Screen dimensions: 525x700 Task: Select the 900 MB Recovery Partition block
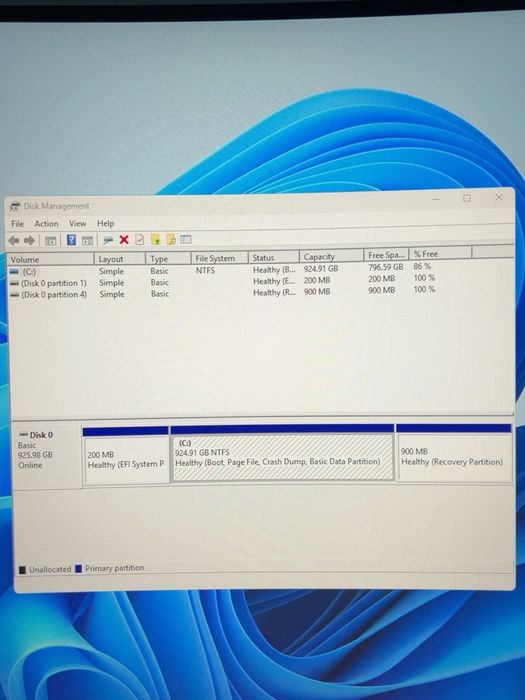tap(454, 453)
